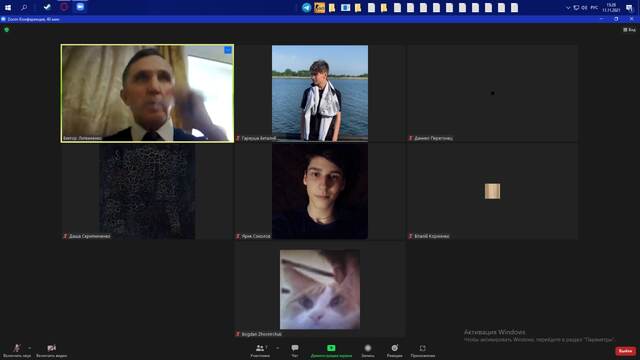Check the green encryption shield icon
The height and width of the screenshot is (360, 640).
7,30
